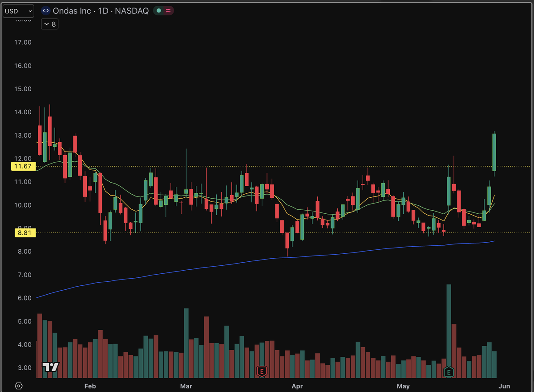Click the TradingView logo

point(50,367)
